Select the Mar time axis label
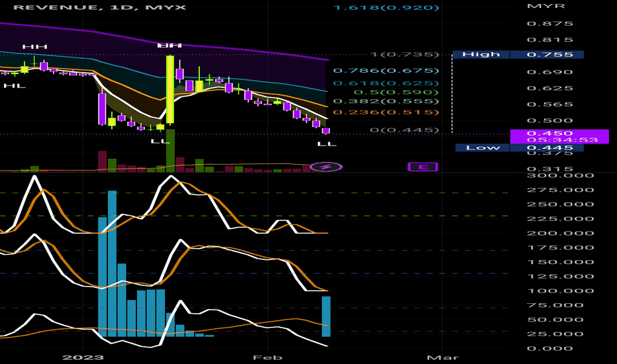The width and height of the screenshot is (617, 364). [443, 357]
